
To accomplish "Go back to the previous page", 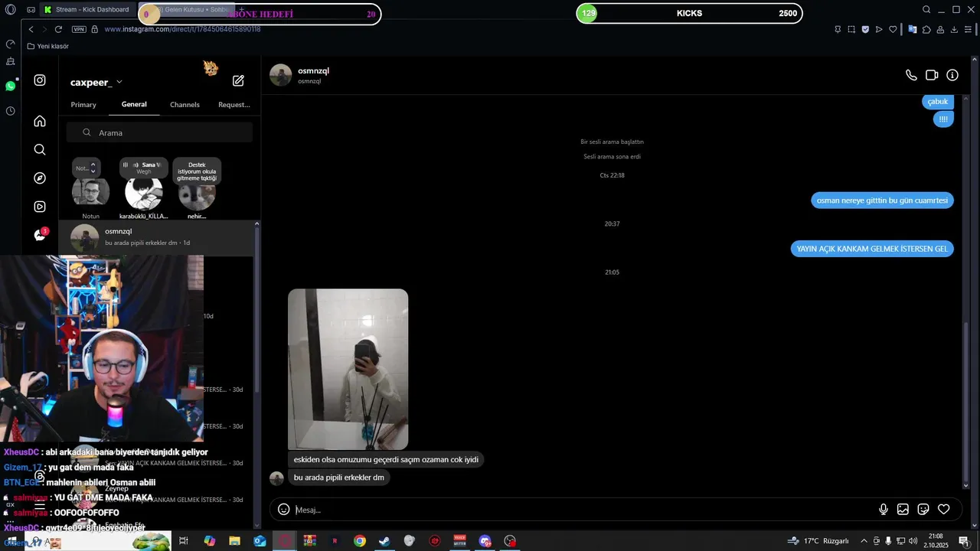I will click(31, 29).
